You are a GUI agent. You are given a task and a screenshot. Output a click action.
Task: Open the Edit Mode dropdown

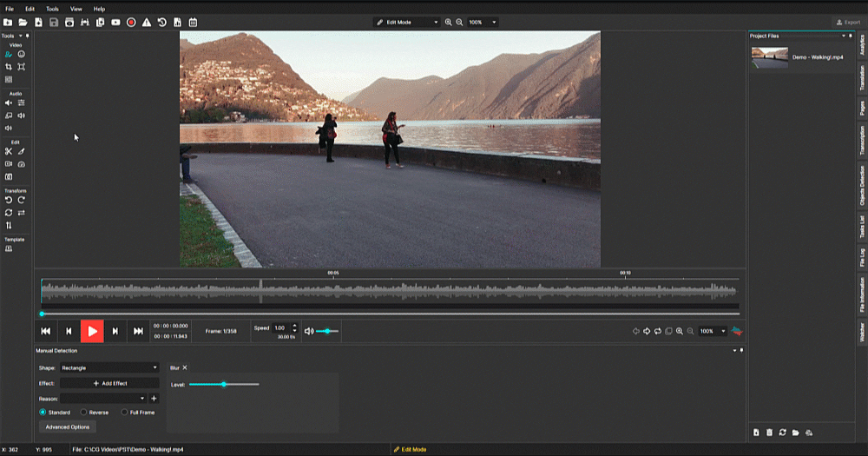[406, 22]
